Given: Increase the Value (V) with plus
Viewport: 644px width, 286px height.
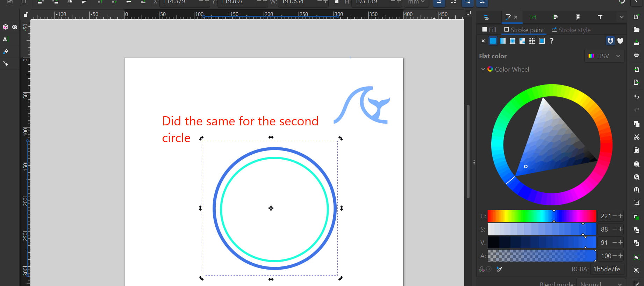Looking at the screenshot, I should point(621,243).
